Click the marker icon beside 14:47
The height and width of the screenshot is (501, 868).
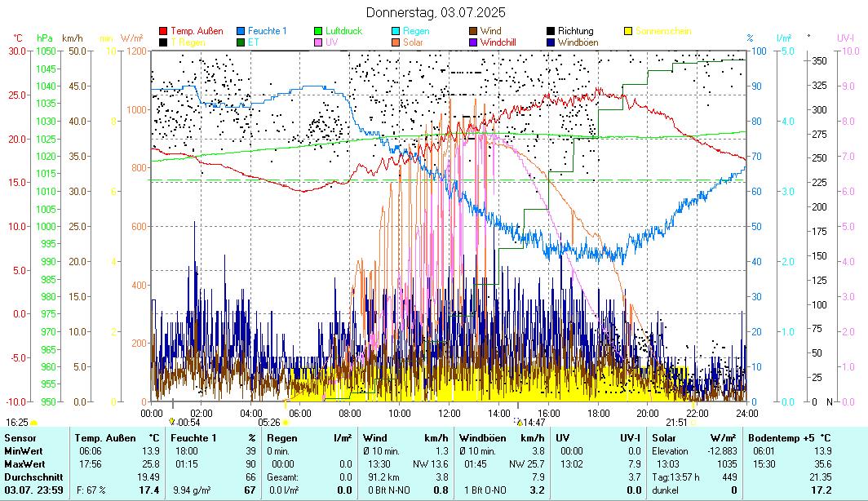coord(520,423)
